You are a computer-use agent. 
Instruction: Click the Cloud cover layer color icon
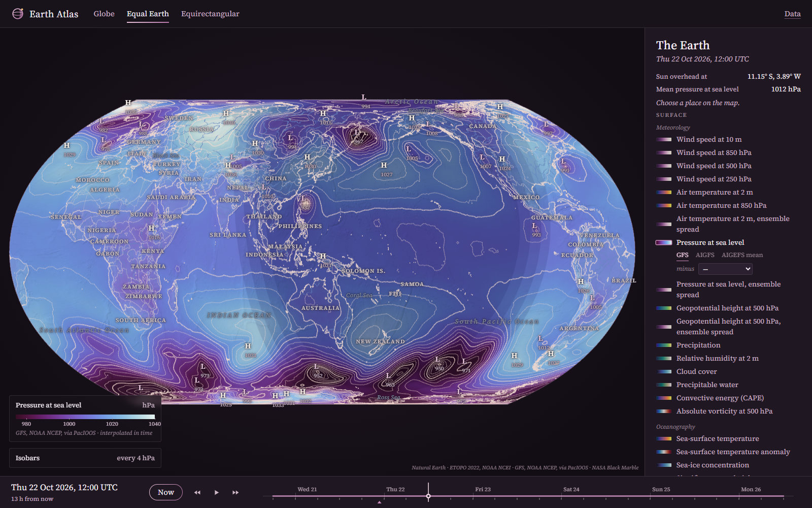(x=664, y=371)
